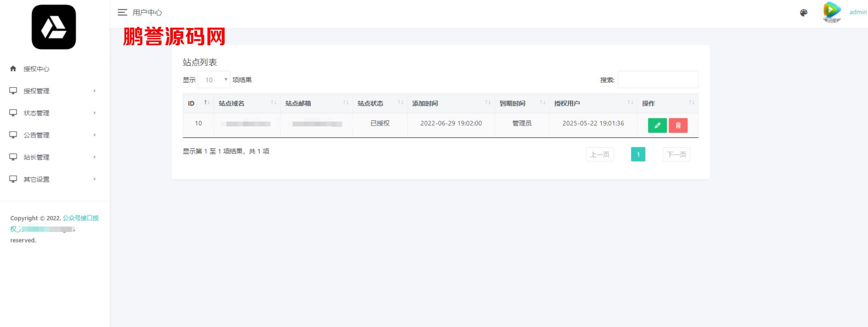The width and height of the screenshot is (868, 327).
Task: Open the admin user menu
Action: pyautogui.click(x=858, y=12)
